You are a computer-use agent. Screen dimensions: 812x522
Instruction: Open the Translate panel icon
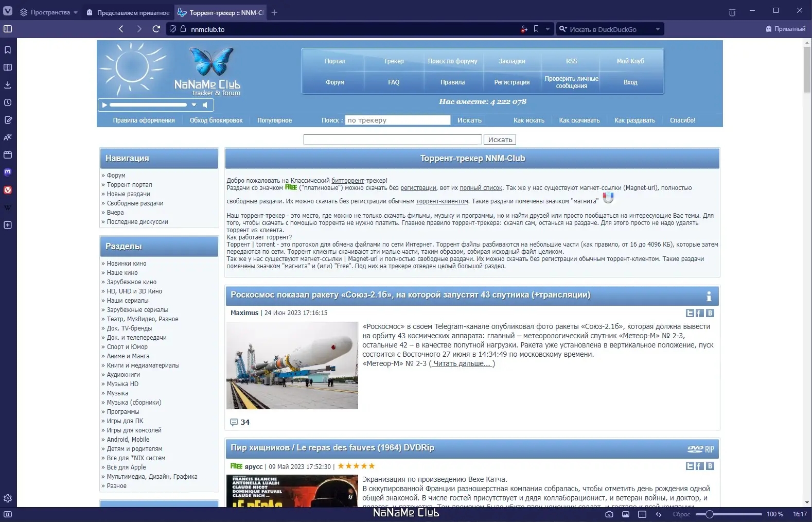pyautogui.click(x=8, y=137)
